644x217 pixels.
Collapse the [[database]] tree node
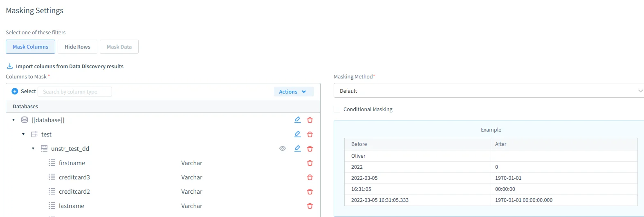[x=13, y=120]
